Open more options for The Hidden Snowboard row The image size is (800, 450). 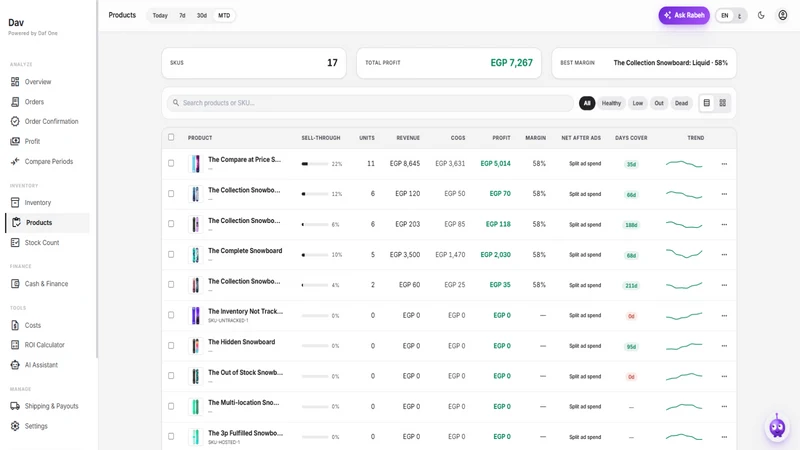(724, 346)
